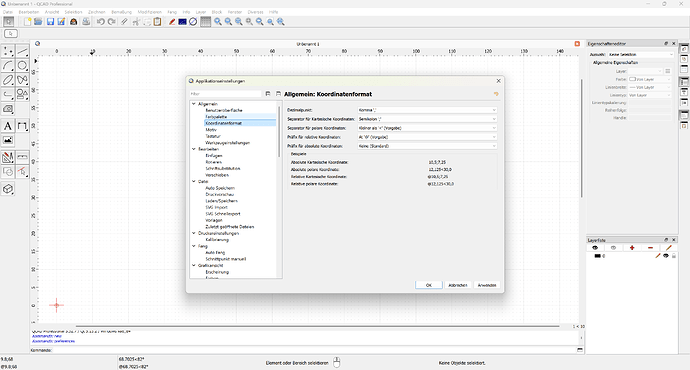Collapse the Datei tree node arrow

[x=194, y=181]
